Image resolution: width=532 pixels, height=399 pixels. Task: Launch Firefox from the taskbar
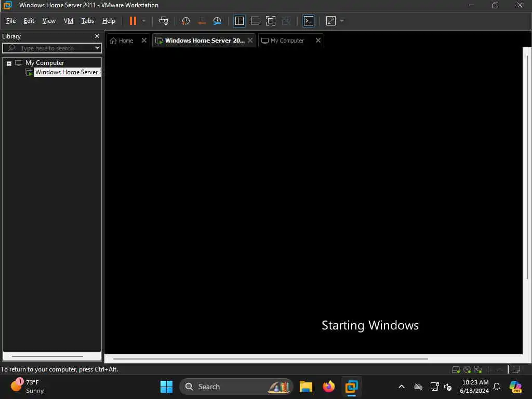pos(328,387)
